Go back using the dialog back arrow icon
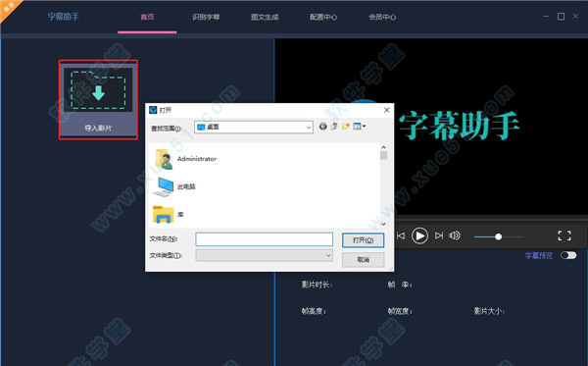588x366 pixels. (x=322, y=127)
